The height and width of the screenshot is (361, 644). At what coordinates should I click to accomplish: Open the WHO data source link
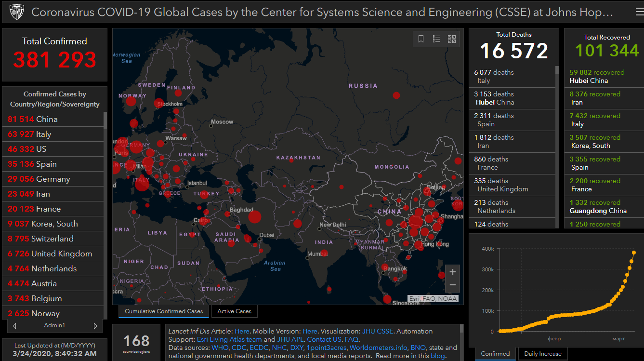click(x=220, y=348)
